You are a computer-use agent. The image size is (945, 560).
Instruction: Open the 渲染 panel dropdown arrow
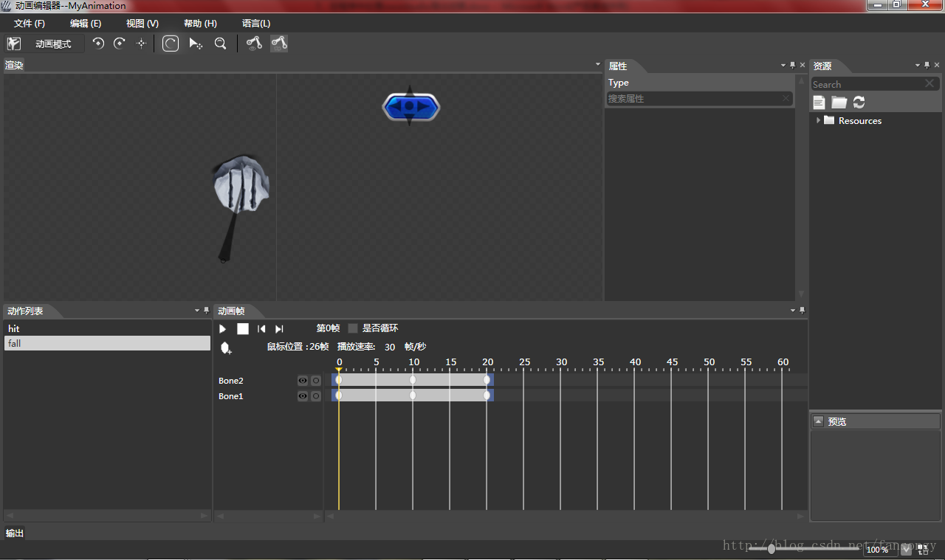tap(598, 65)
